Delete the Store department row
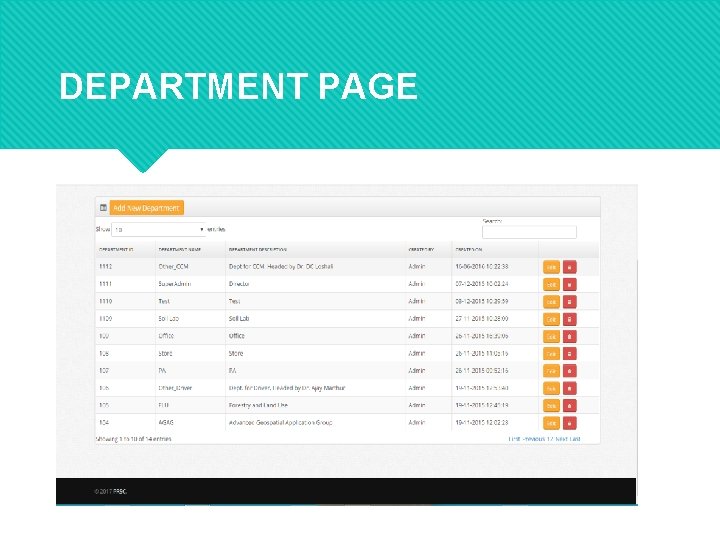The image size is (720, 540). [x=569, y=354]
